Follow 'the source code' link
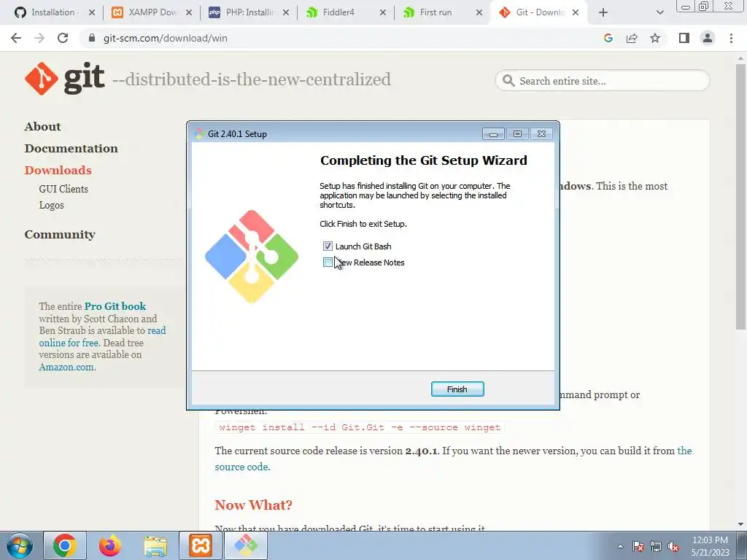747x560 pixels. (242, 467)
